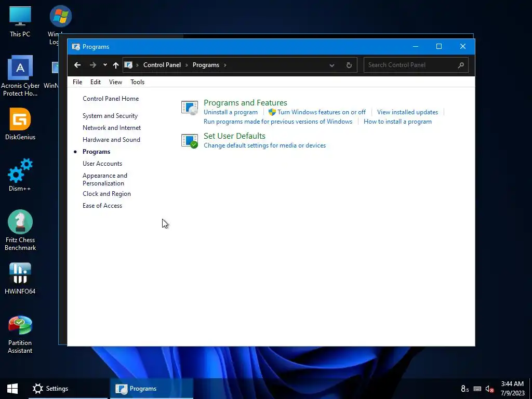This screenshot has height=399, width=532.
Task: Click the Windows logo desktop icon
Action: pos(60,16)
